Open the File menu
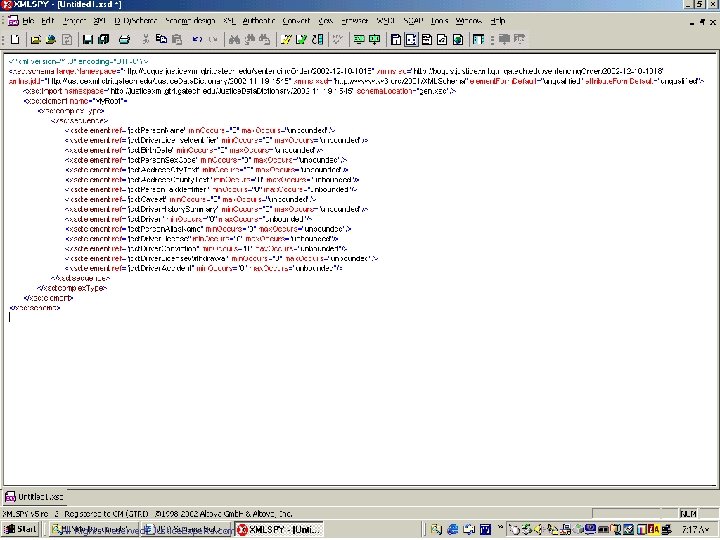The height and width of the screenshot is (540, 720). tap(28, 21)
